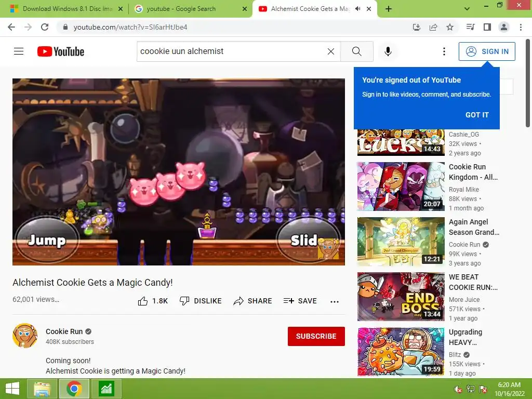
Task: Open the YouTube hamburger guide menu
Action: (19, 51)
